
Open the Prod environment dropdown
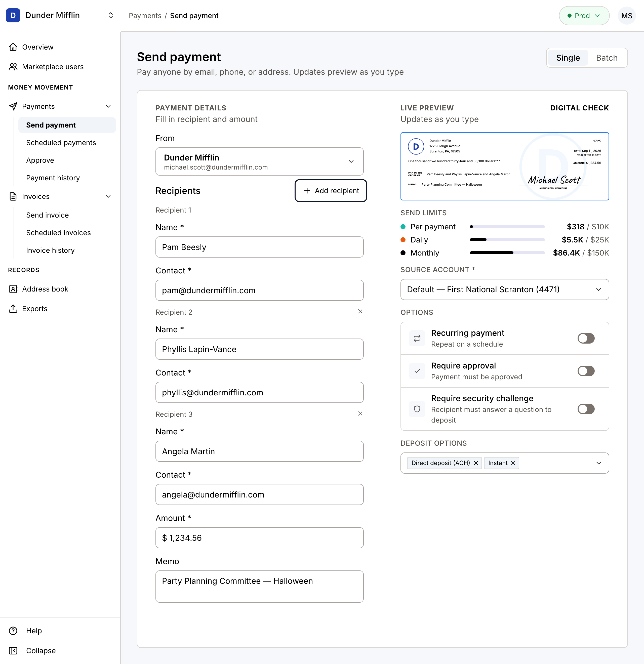pyautogui.click(x=584, y=16)
